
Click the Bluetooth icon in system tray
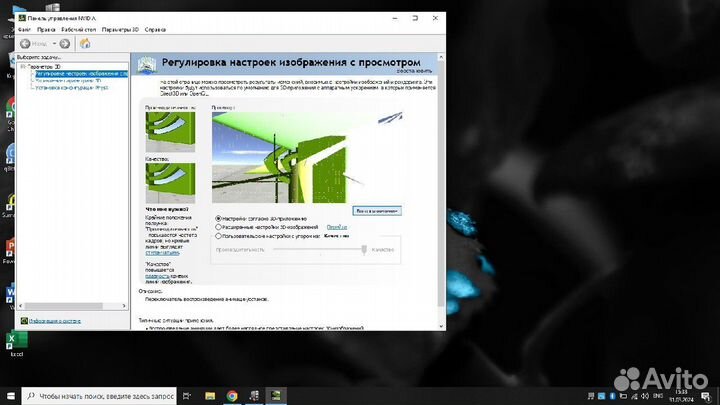[612, 396]
